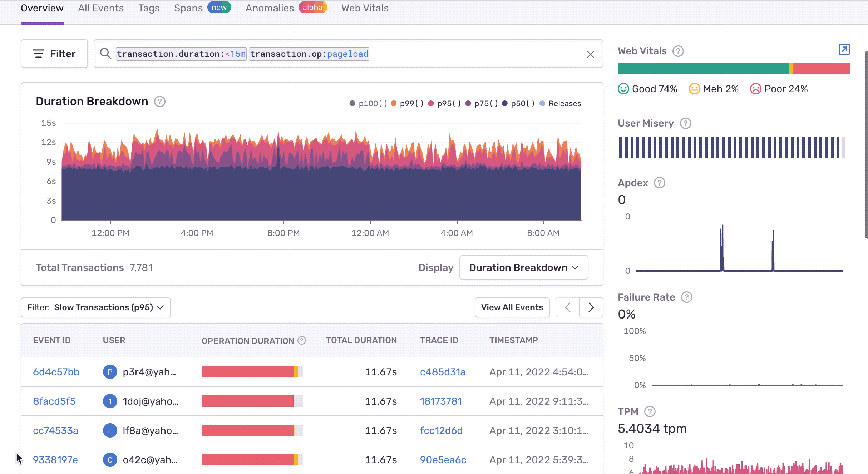The image size is (868, 474).
Task: Click the Failure Rate help icon
Action: 686,297
